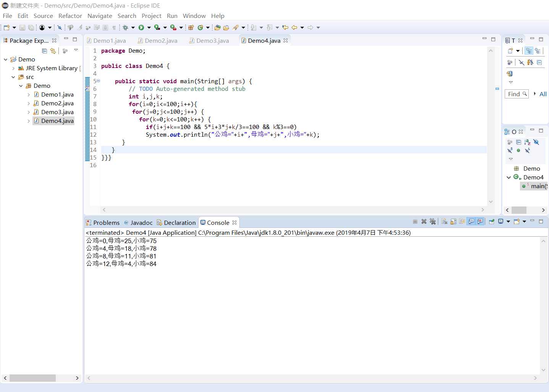Viewport: 549px width, 392px height.
Task: Switch to the Javadoc tab
Action: pos(138,223)
